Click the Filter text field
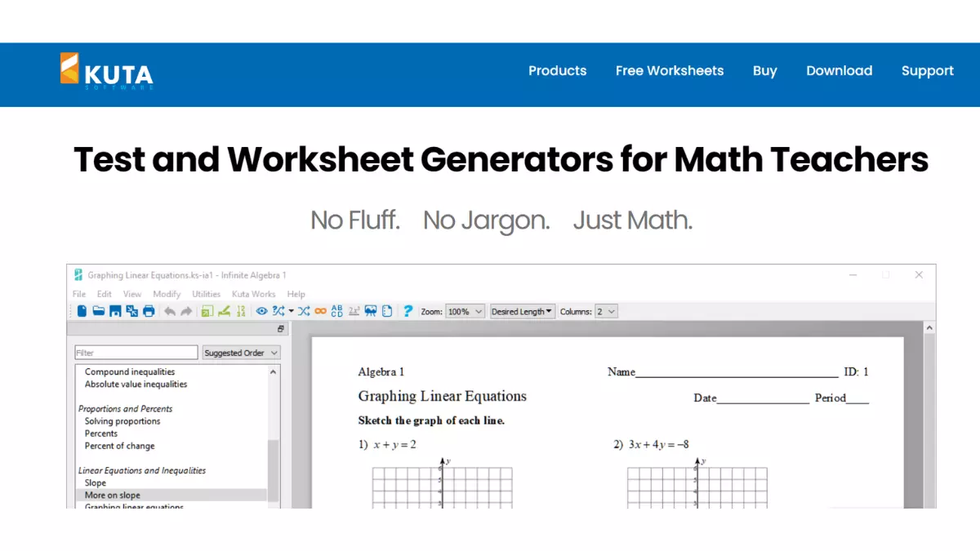 click(136, 353)
